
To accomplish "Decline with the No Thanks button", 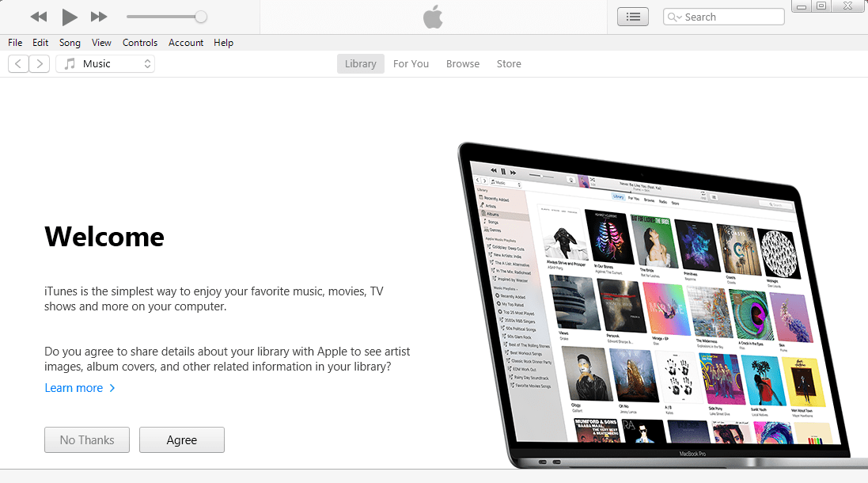I will 86,439.
